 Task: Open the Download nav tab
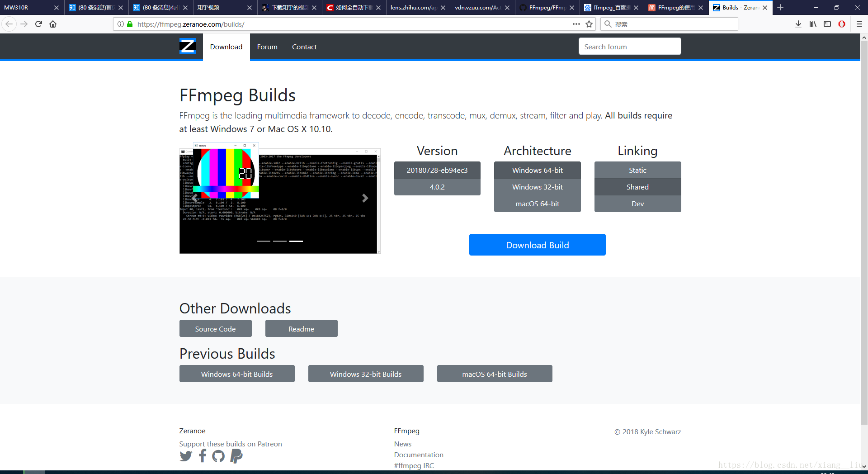pyautogui.click(x=226, y=47)
